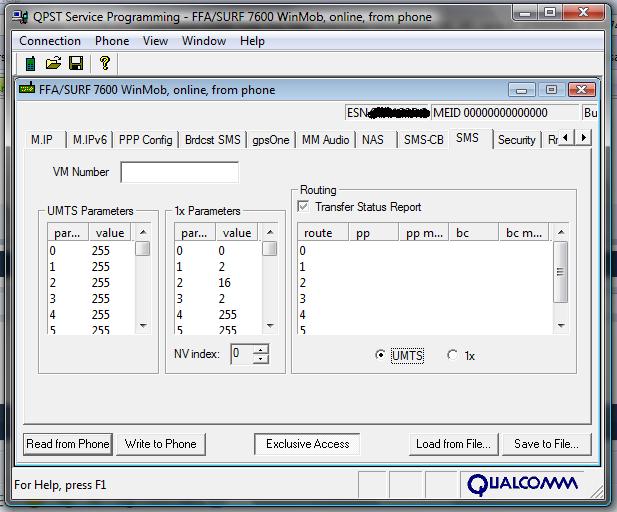Click UMTS Parameters scroll up arrow
The image size is (617, 512).
click(x=143, y=232)
